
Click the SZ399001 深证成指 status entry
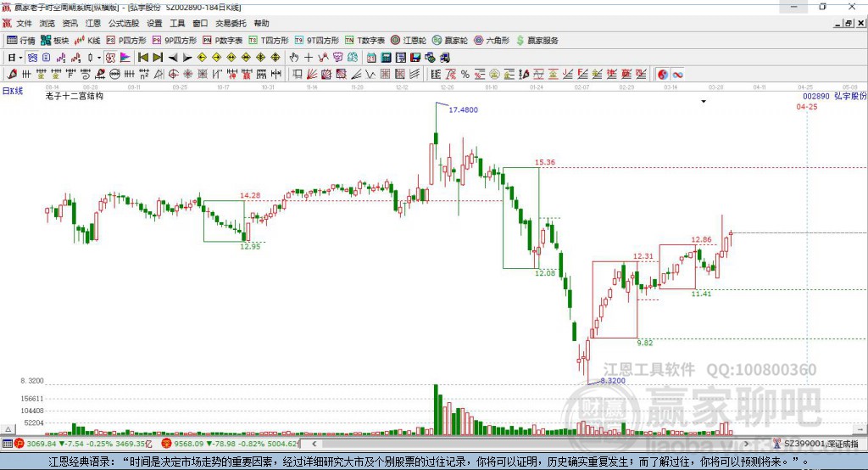[816, 444]
